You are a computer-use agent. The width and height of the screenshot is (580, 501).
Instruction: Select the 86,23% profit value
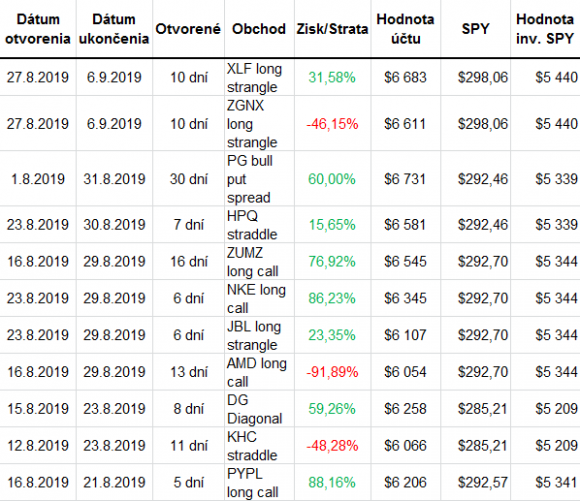click(x=332, y=299)
